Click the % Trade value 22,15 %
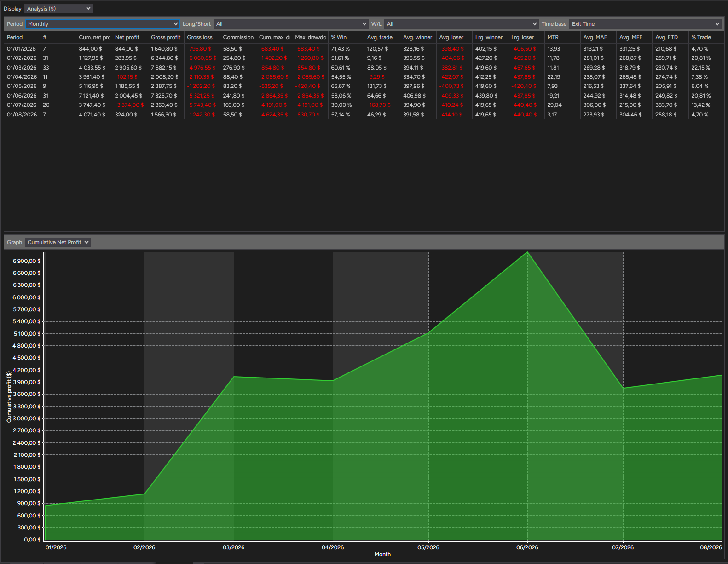Screen dimensions: 728x564 701,68
